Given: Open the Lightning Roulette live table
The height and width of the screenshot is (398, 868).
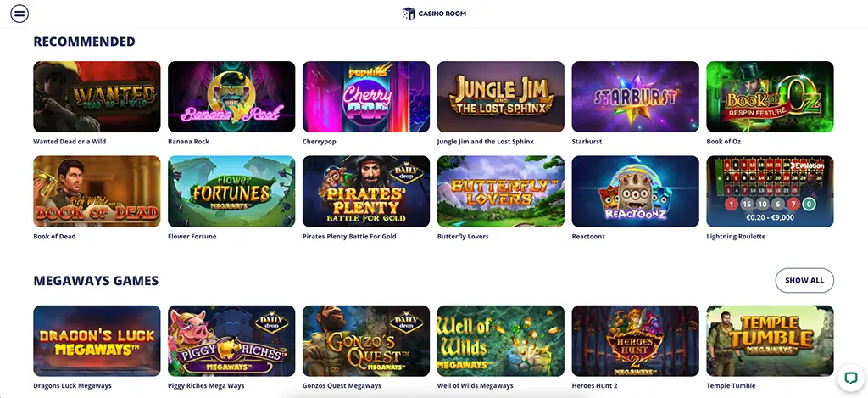Looking at the screenshot, I should 770,191.
